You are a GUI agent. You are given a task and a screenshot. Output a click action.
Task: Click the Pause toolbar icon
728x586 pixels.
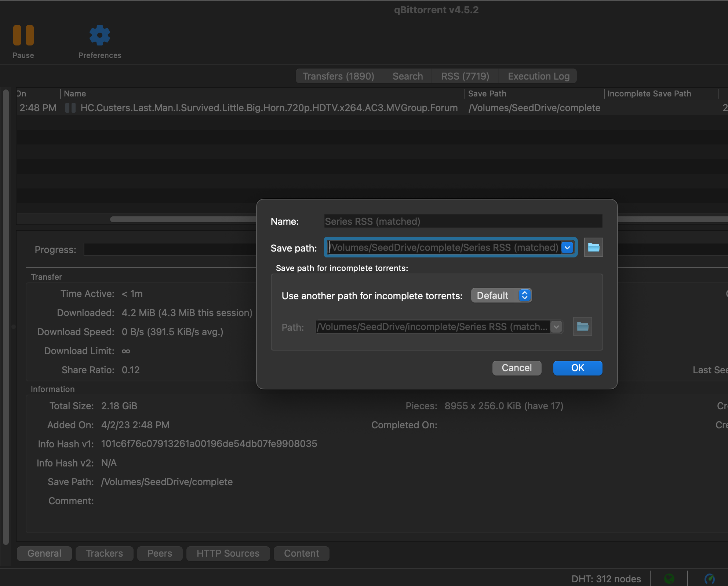point(23,35)
